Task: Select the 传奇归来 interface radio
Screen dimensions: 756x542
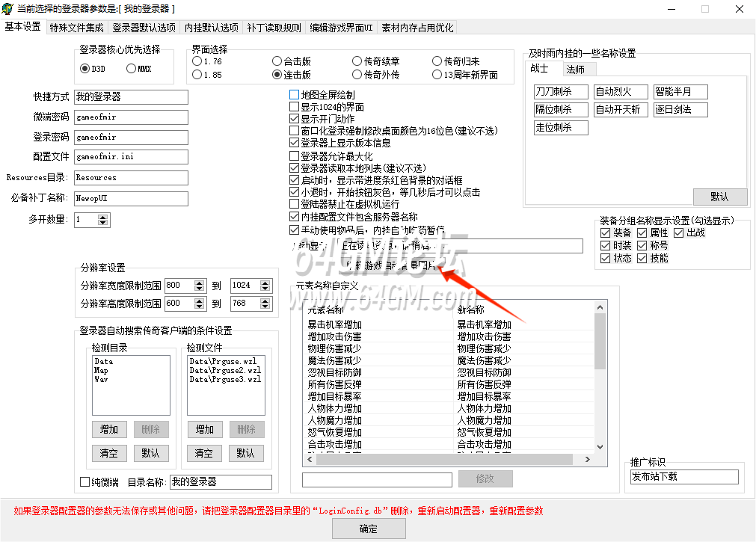Action: (455, 61)
